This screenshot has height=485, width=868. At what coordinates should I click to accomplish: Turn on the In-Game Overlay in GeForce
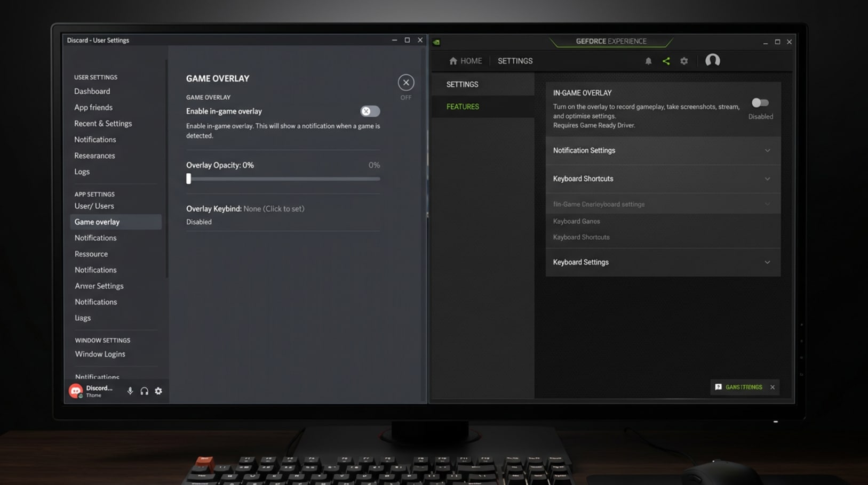[x=760, y=103]
